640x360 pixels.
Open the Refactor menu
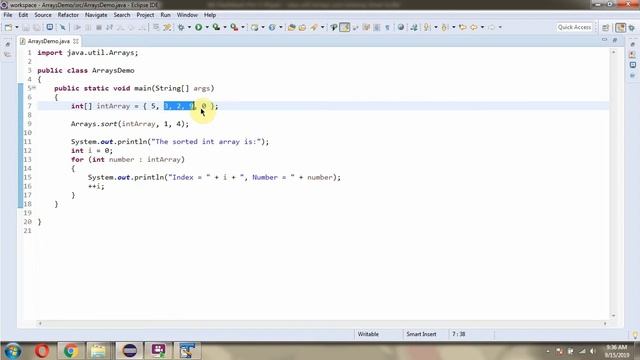(68, 15)
